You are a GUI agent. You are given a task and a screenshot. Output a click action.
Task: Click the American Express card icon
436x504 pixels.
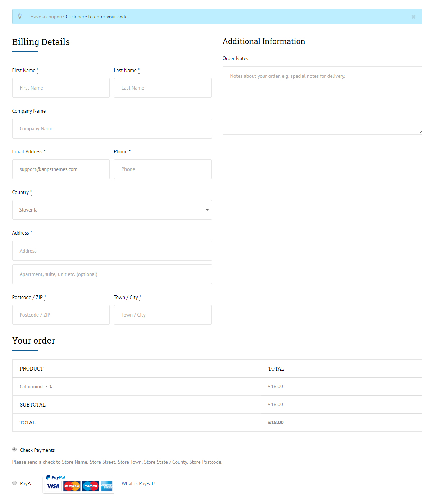(x=107, y=486)
